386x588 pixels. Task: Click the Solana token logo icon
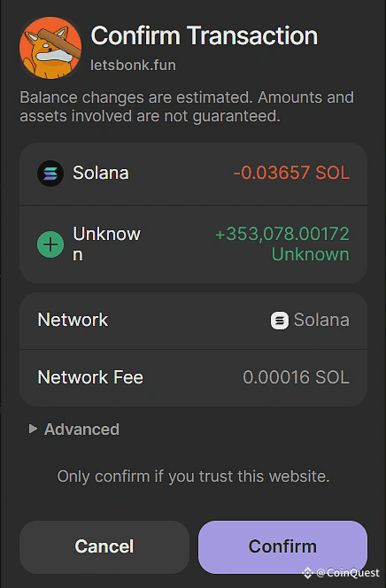pos(50,174)
